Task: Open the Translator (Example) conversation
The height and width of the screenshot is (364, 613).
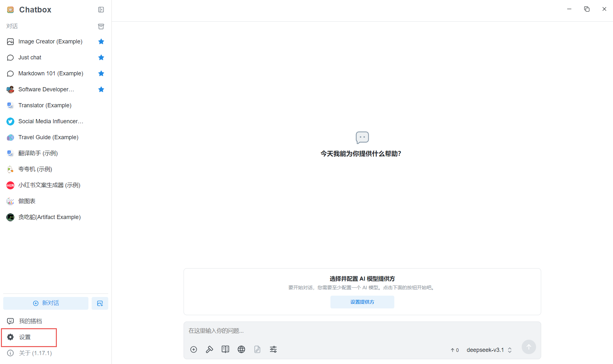Action: [x=45, y=105]
